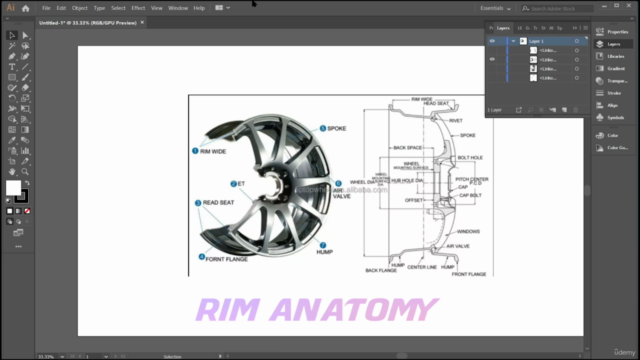Open the status bar Selection arrow menu
640x360 pixels.
click(x=220, y=356)
